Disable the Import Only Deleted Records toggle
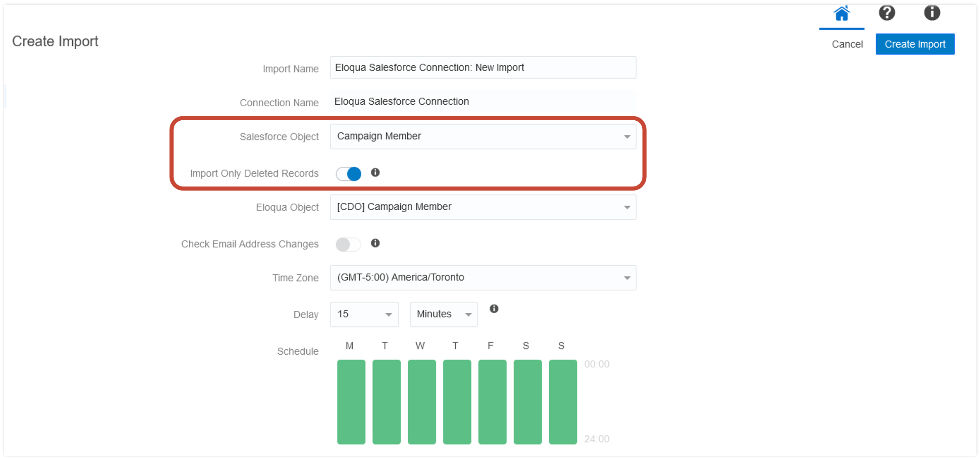Screen dimensions: 980x459 (x=348, y=174)
